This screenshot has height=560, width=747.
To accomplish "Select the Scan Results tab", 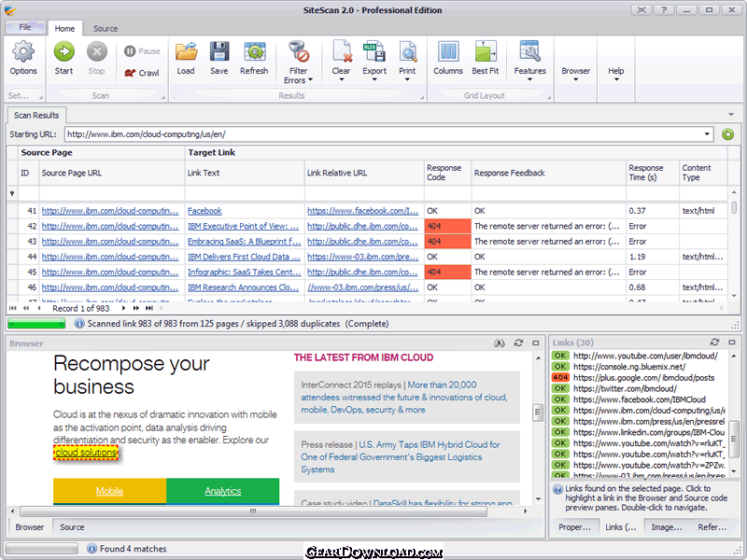I will pyautogui.click(x=36, y=115).
